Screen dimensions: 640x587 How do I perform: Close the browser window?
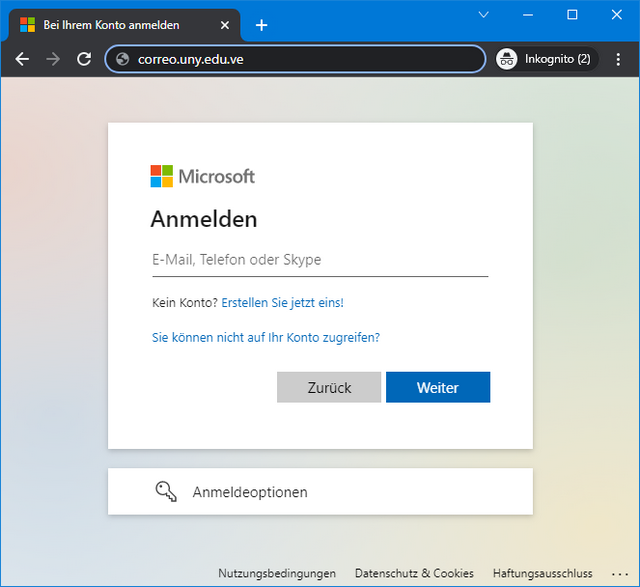[617, 15]
